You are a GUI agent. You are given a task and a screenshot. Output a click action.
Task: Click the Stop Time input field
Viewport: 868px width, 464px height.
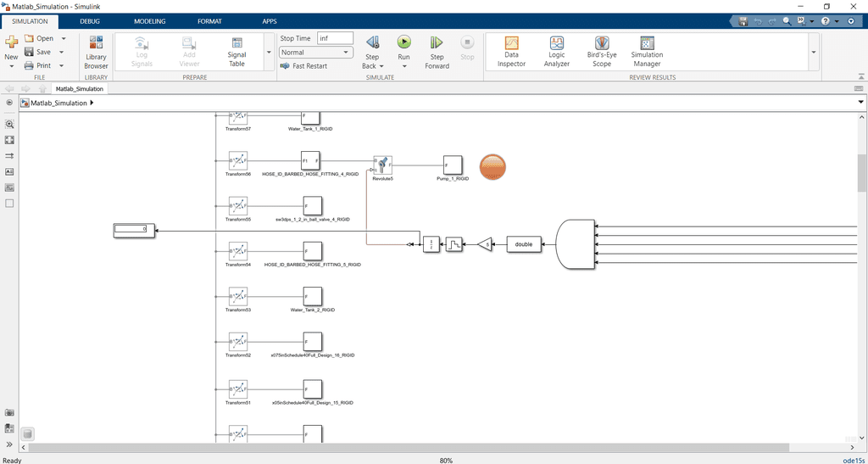(x=335, y=38)
